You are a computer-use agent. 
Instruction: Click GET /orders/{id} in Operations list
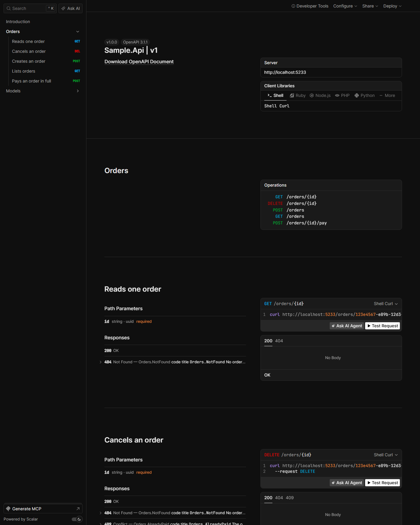click(x=296, y=197)
